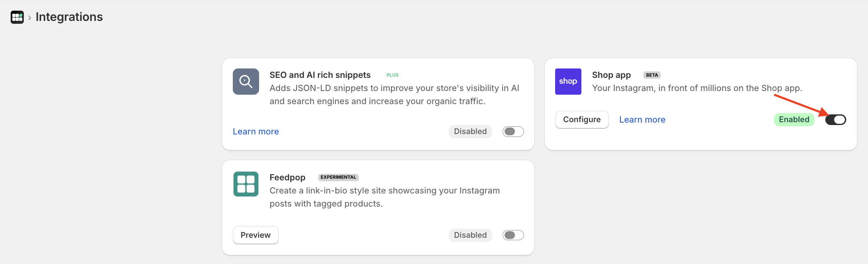Click the EXPERIMENTAL badge on the Feedpop card
The width and height of the screenshot is (868, 264).
pos(338,177)
